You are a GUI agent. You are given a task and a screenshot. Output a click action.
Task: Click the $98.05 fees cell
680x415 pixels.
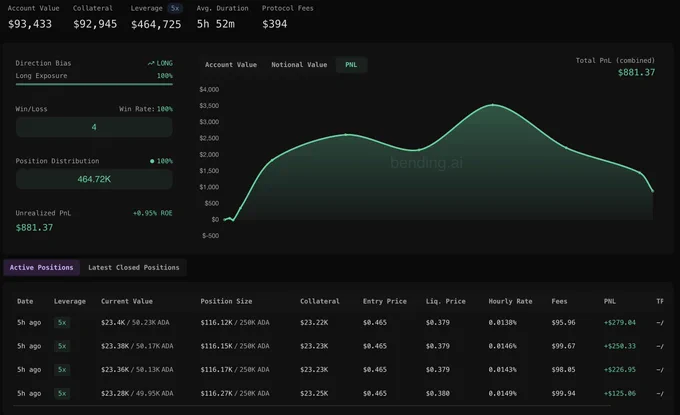click(563, 369)
